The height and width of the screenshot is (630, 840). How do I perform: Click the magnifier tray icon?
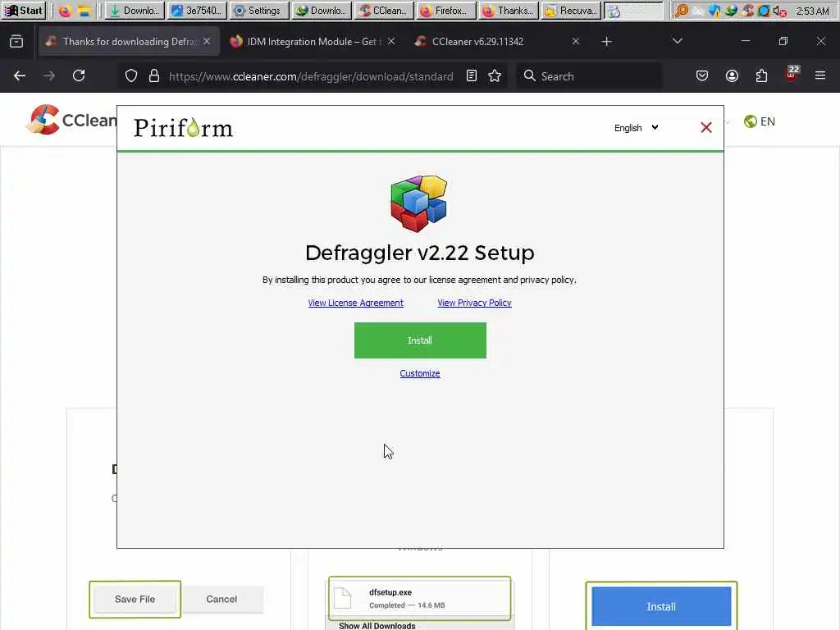coord(682,11)
